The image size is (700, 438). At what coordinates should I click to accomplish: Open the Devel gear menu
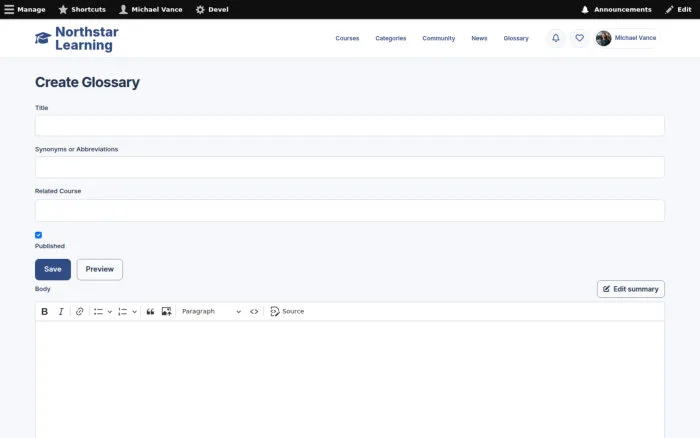pyautogui.click(x=212, y=9)
